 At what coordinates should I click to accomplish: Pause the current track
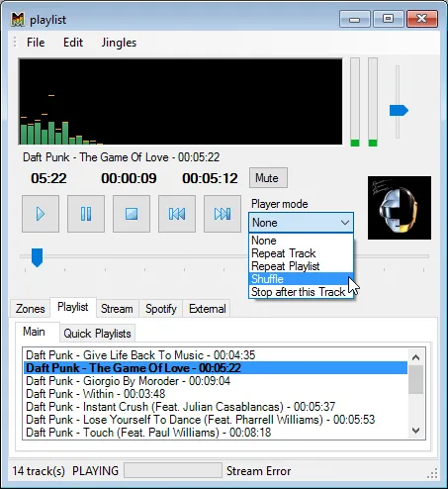click(x=86, y=214)
